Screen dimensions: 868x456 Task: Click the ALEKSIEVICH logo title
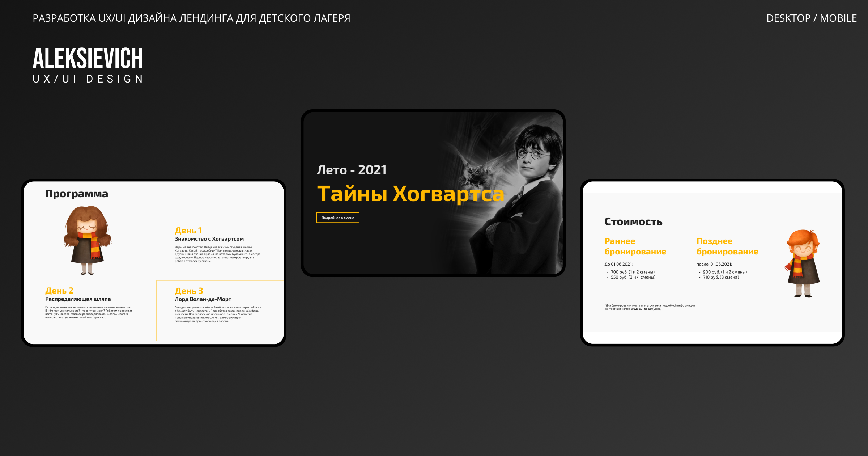(88, 58)
